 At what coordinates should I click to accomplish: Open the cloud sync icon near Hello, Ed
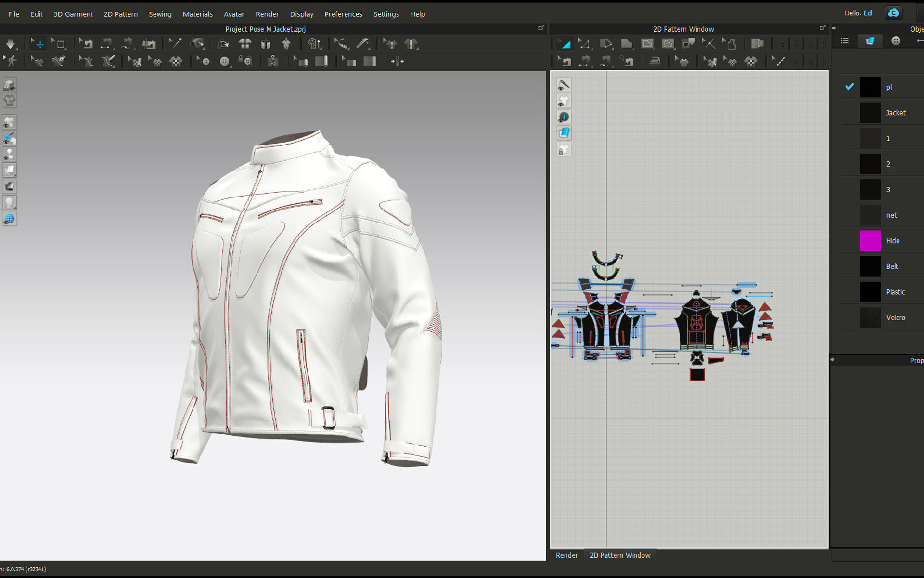tap(893, 13)
